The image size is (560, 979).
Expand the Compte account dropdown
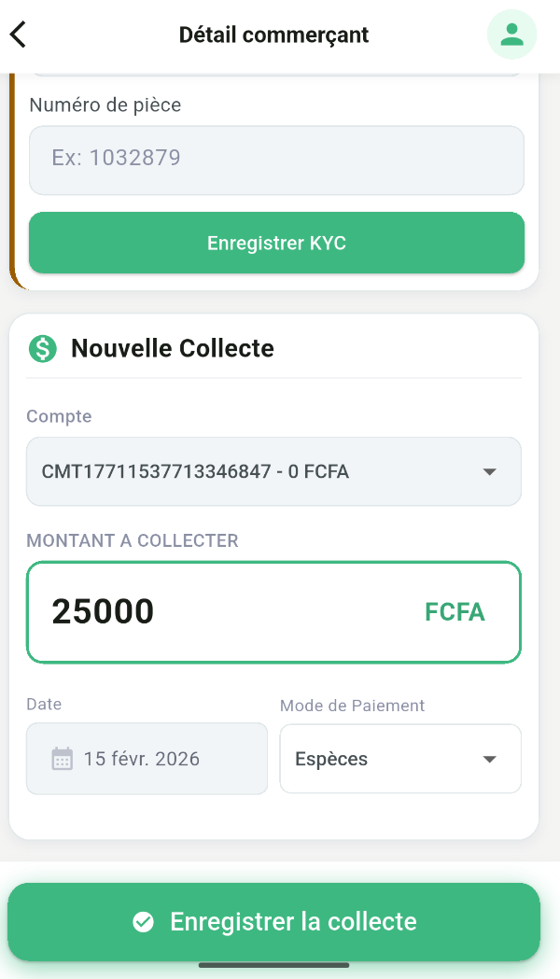(273, 471)
